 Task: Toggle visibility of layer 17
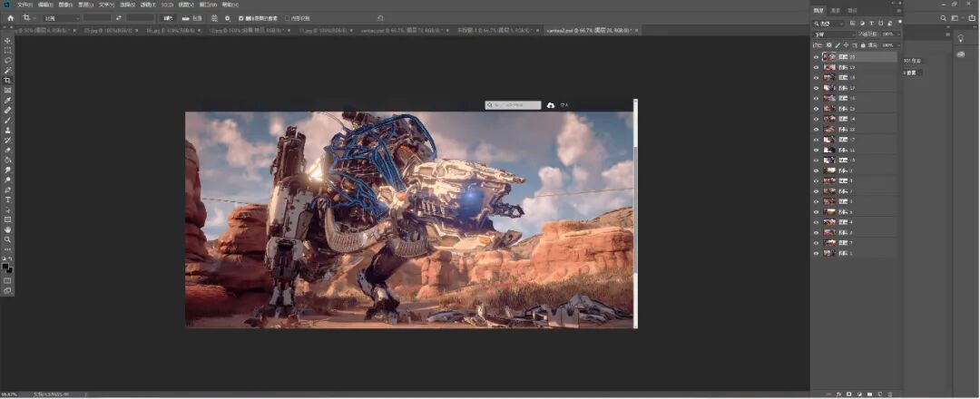(816, 88)
